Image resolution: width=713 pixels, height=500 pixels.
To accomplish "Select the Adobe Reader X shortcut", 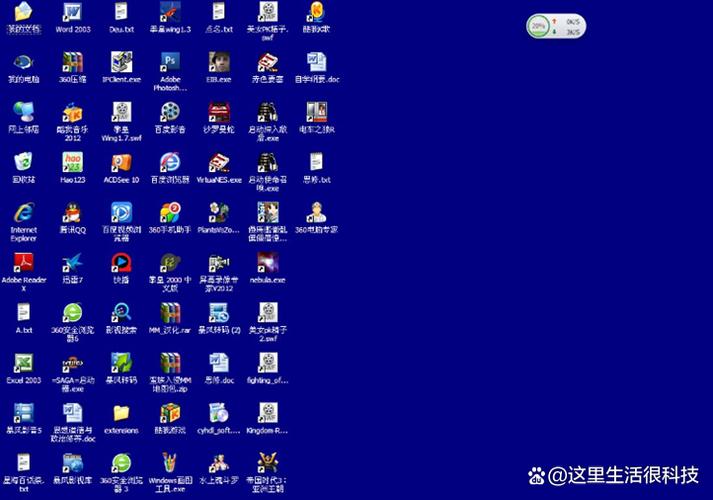I will click(x=24, y=263).
